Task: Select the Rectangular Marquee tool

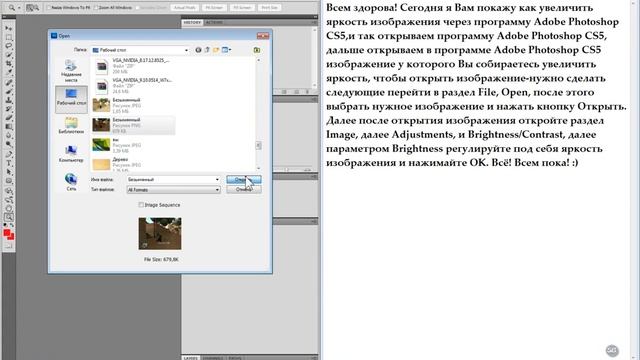Action: [9, 37]
